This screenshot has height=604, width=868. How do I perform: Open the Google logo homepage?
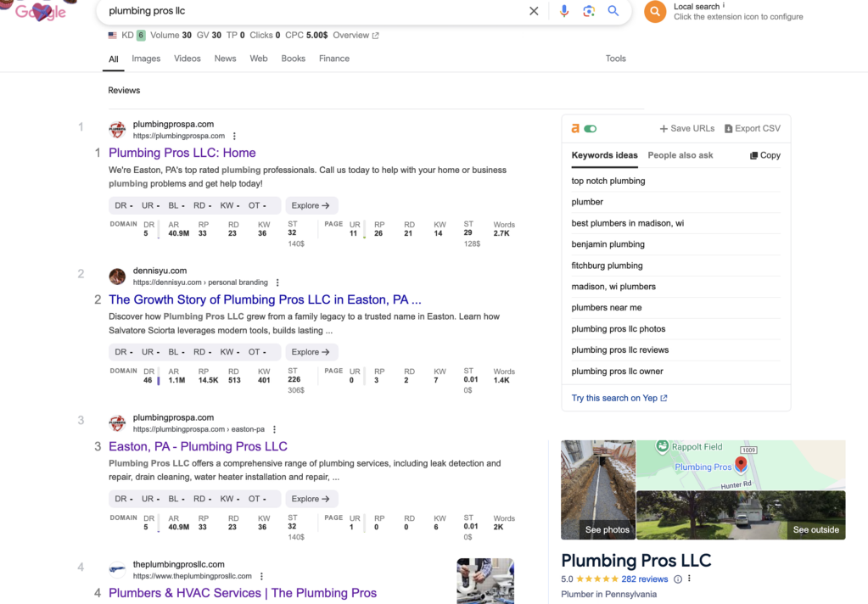[41, 11]
